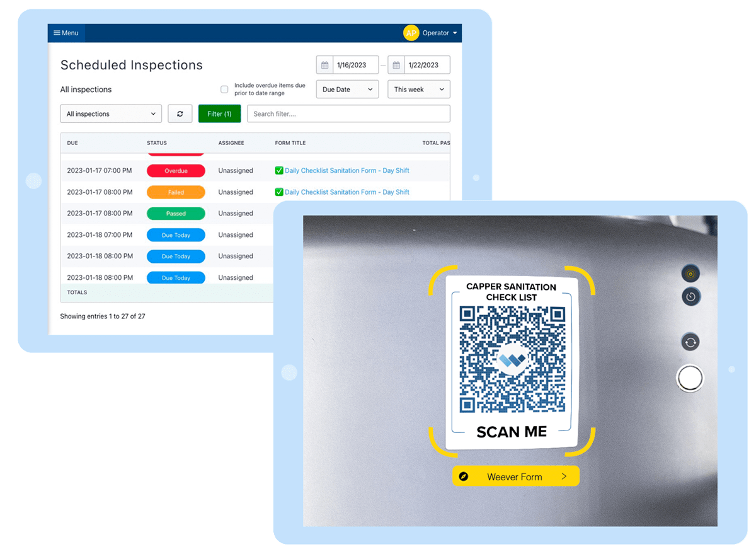Open the Due Date dropdown
The image size is (756, 549).
347,90
